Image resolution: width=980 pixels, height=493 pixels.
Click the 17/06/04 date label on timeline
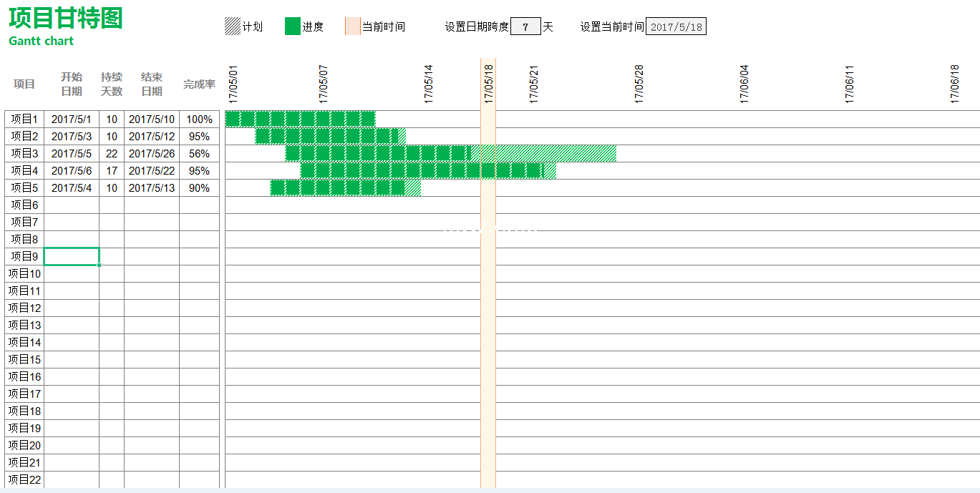744,84
